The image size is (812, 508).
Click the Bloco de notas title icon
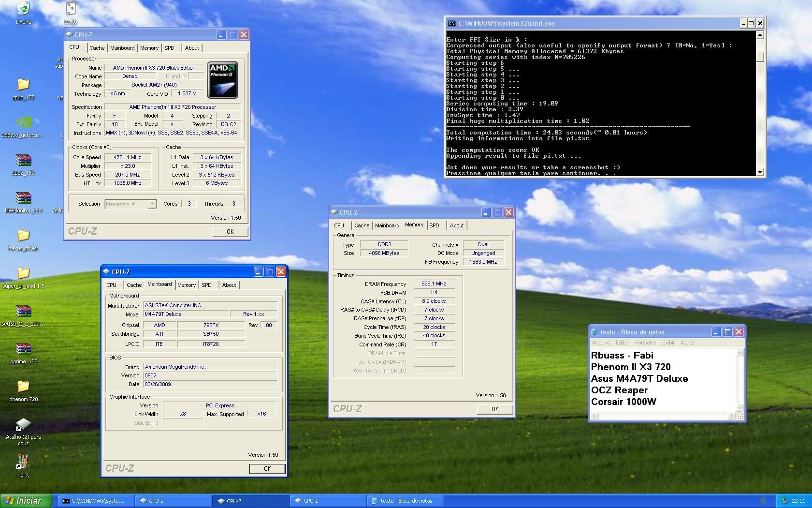[x=594, y=332]
